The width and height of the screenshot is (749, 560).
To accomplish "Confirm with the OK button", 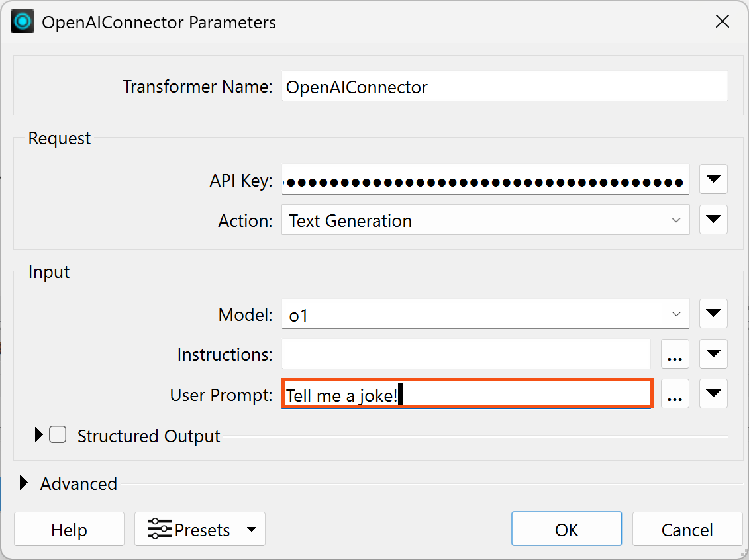I will [566, 528].
